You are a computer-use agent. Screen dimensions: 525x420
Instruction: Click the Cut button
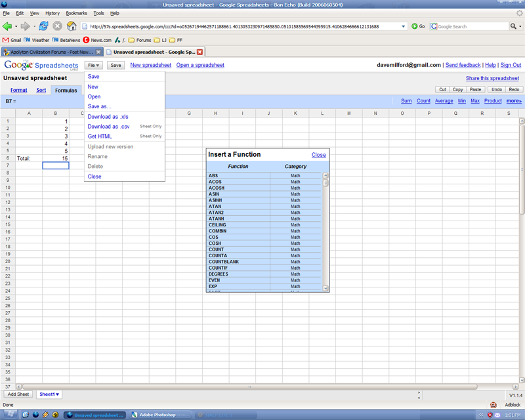pyautogui.click(x=442, y=89)
